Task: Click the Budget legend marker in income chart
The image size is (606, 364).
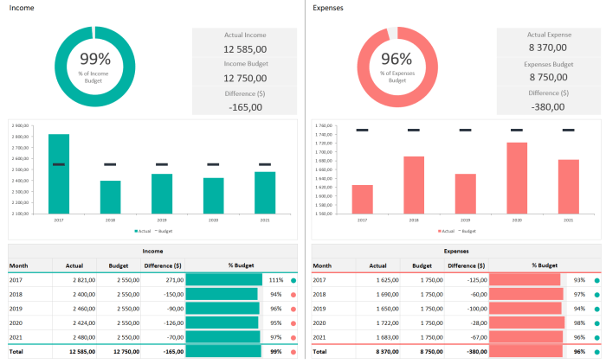Action: pos(156,231)
